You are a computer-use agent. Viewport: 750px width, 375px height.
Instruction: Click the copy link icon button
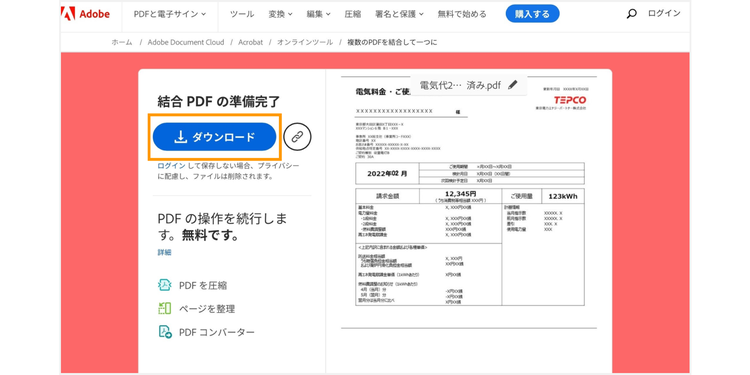click(298, 137)
